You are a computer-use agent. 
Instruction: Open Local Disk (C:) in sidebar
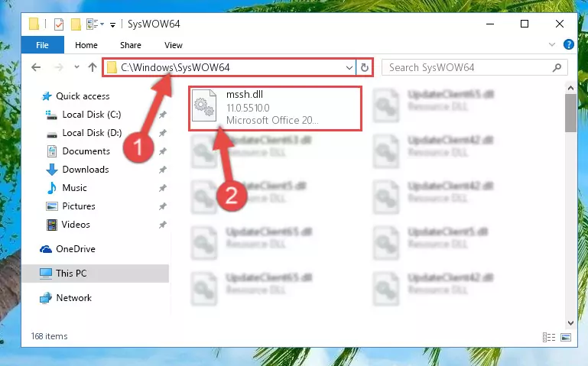click(83, 115)
